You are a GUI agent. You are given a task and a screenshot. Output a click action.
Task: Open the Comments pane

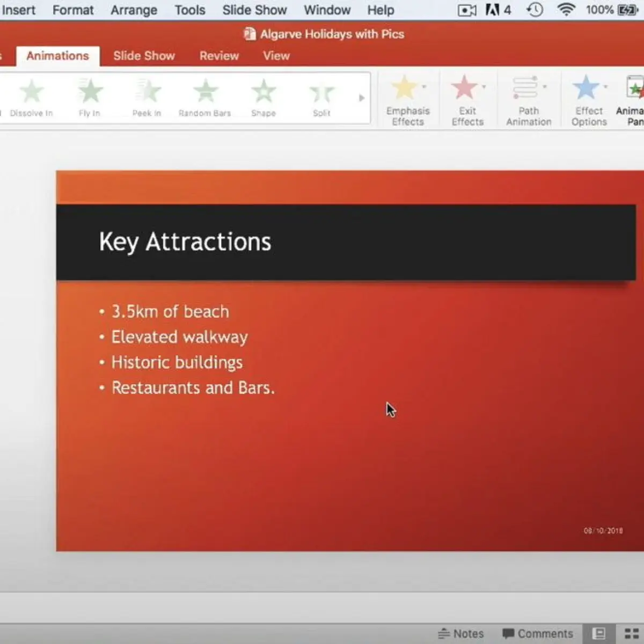pyautogui.click(x=538, y=634)
